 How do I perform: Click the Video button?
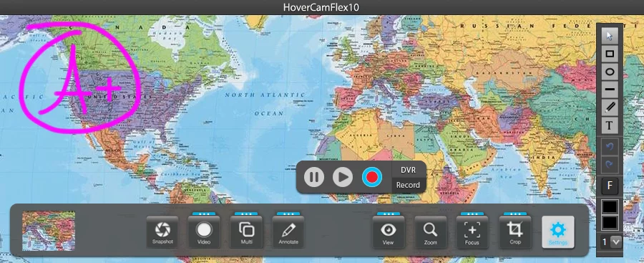click(204, 232)
